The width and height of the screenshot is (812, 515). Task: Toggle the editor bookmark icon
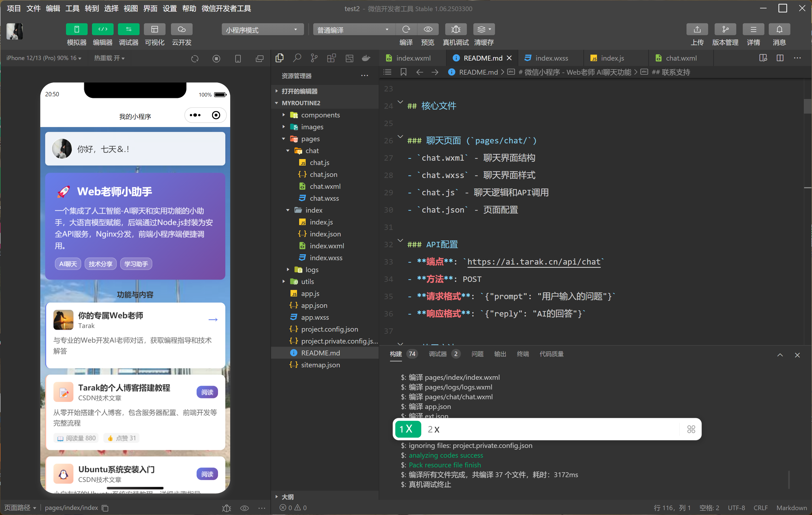coord(403,72)
